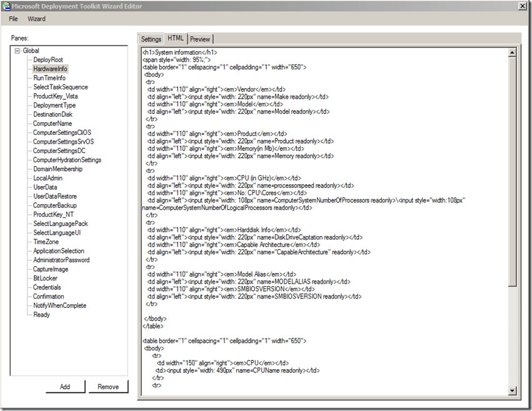Switch to the Settings tab
Screen dimensions: 532x411
click(151, 39)
